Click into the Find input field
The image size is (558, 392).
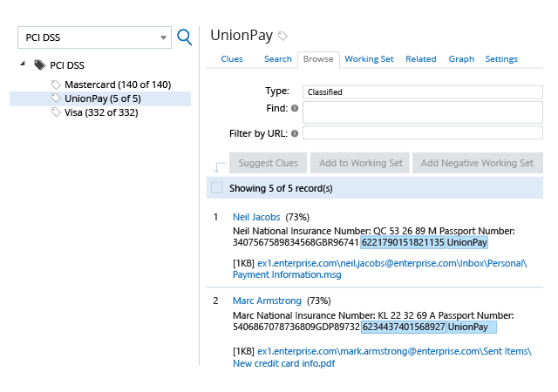tap(422, 112)
